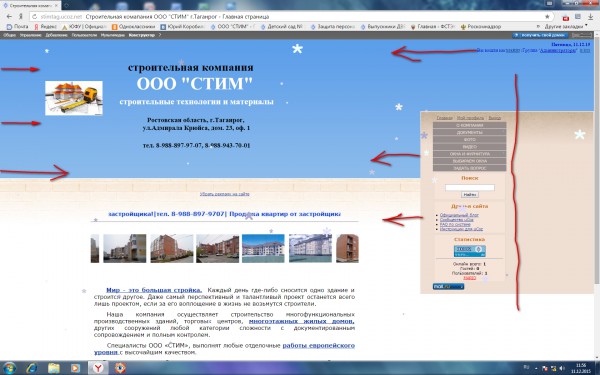The width and height of the screenshot is (600, 375).
Task: Expand the Другие закладки bookmarks folder
Action: pos(564,27)
